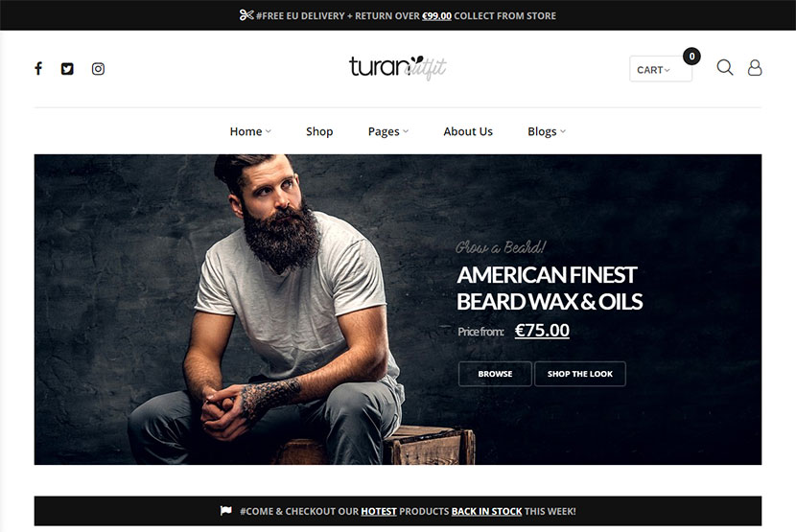This screenshot has height=532, width=796.
Task: Click the HOTEST link in bottom banner
Action: point(379,511)
